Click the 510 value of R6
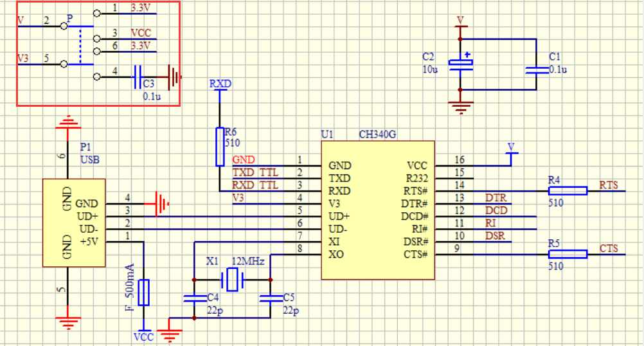This screenshot has height=346, width=644. [x=233, y=143]
